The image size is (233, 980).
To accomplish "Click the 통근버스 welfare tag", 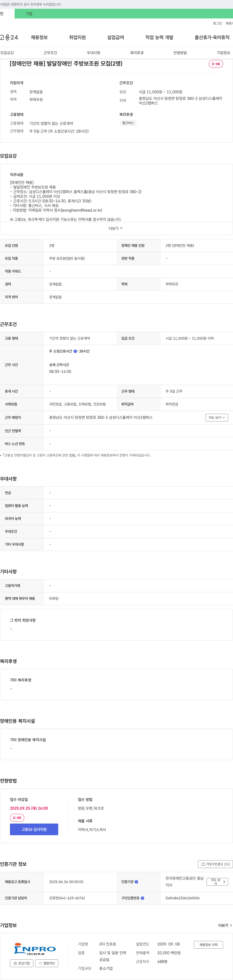I will click(x=128, y=123).
